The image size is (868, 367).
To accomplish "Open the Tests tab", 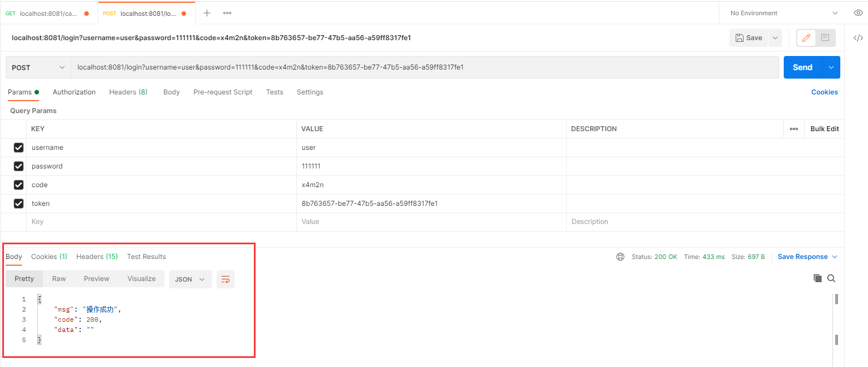I will (x=275, y=92).
